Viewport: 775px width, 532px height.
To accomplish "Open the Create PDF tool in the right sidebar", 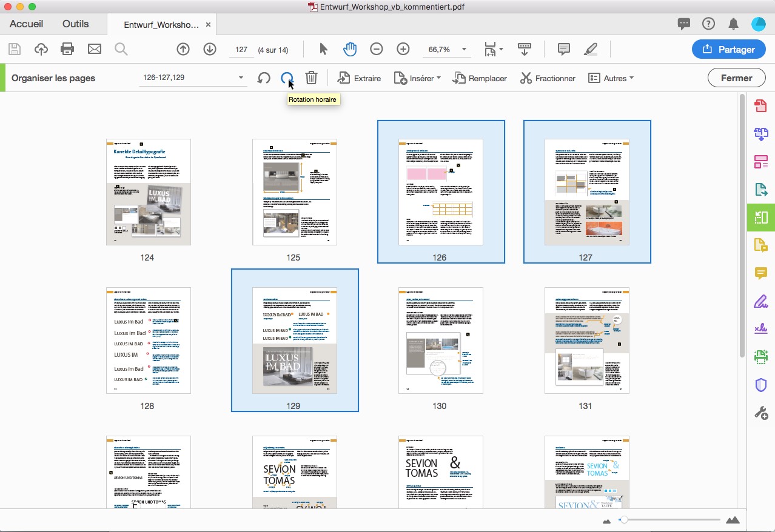I will pyautogui.click(x=760, y=106).
